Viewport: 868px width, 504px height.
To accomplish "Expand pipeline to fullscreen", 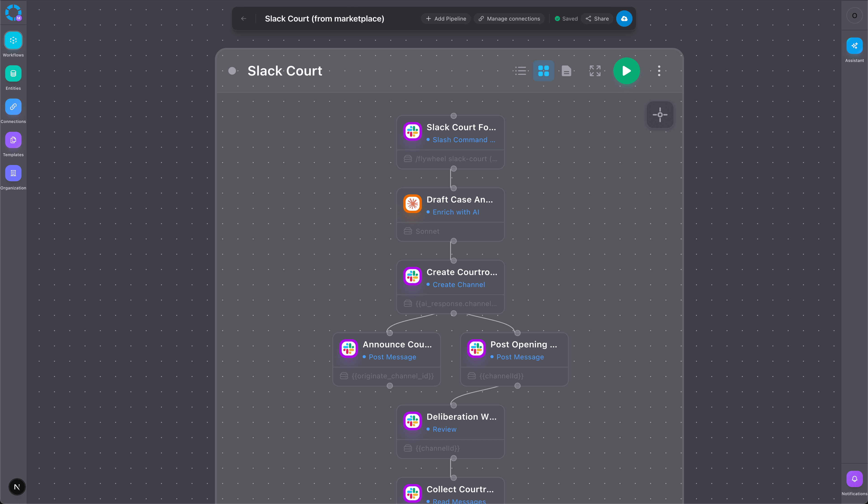I will click(x=595, y=71).
